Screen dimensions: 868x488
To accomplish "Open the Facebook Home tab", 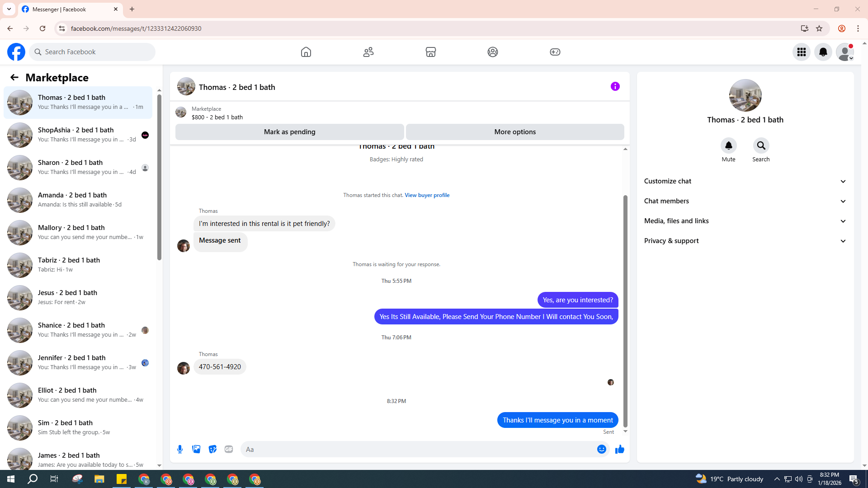I will pos(306,52).
